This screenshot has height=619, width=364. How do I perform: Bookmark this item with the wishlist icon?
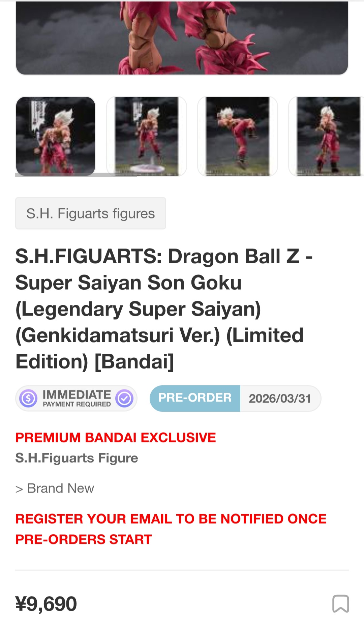click(x=340, y=603)
